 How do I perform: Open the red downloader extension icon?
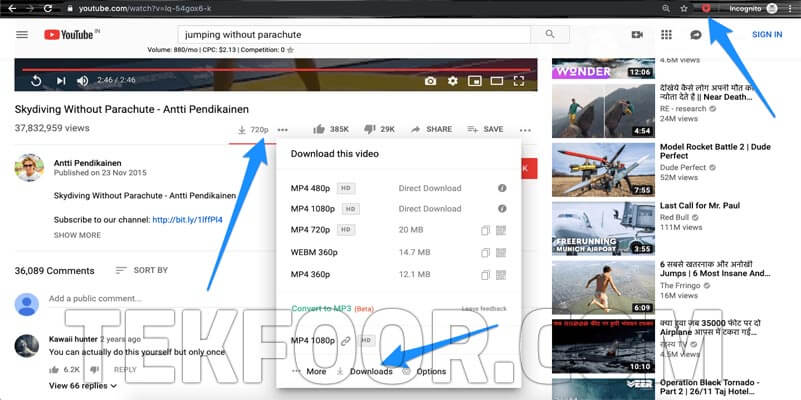706,8
